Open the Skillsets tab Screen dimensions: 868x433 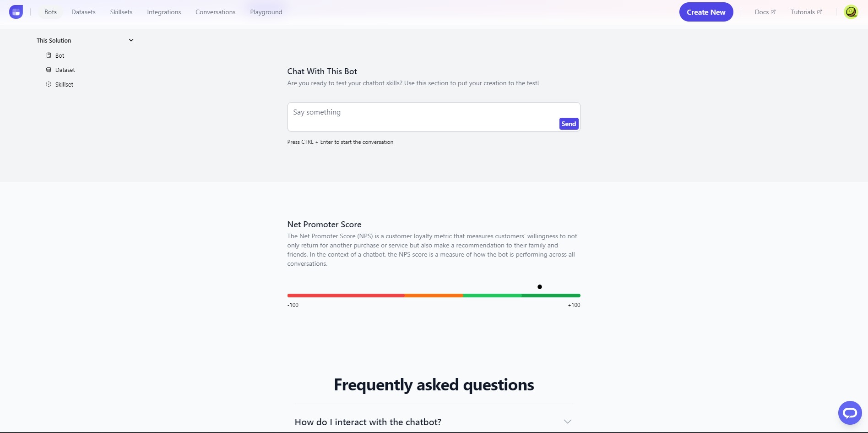(121, 12)
